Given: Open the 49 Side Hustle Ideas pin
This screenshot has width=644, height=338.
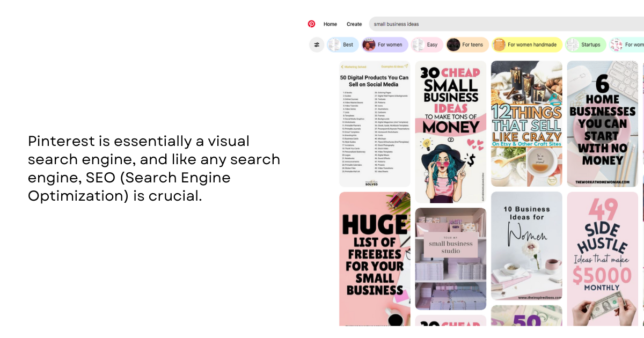Looking at the screenshot, I should pos(602,259).
